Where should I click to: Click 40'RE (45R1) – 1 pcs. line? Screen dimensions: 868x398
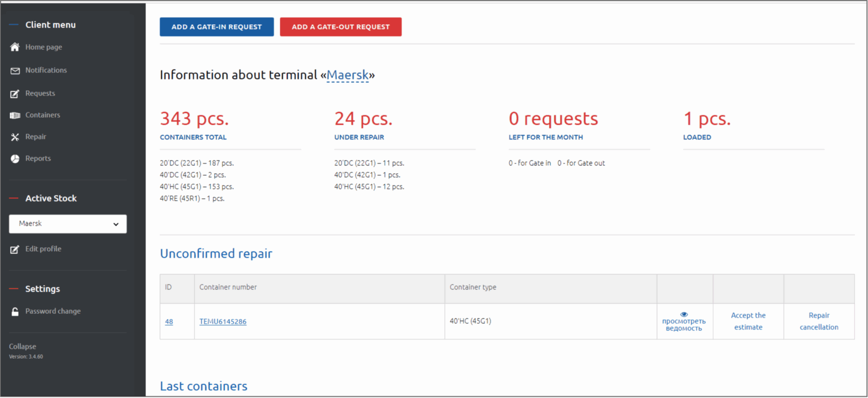coord(192,199)
